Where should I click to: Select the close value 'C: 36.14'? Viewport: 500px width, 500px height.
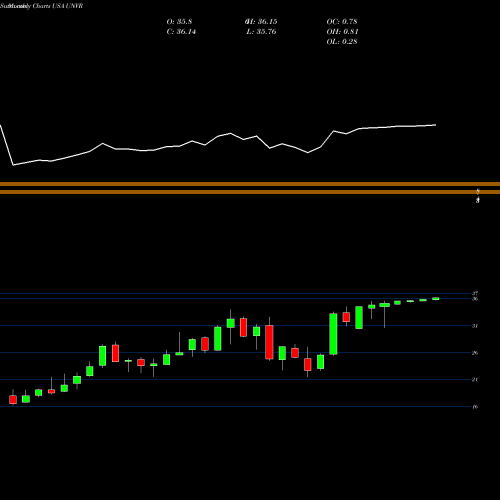(181, 32)
